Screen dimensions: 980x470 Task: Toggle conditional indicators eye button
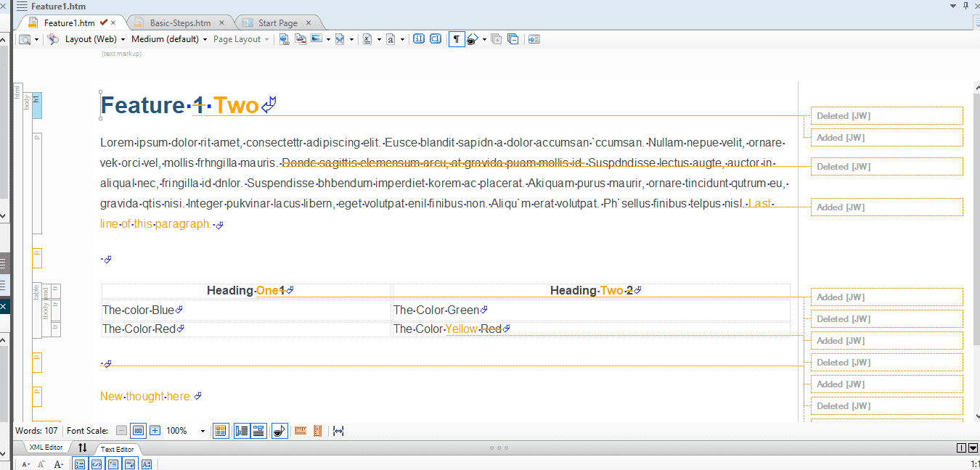(x=279, y=431)
